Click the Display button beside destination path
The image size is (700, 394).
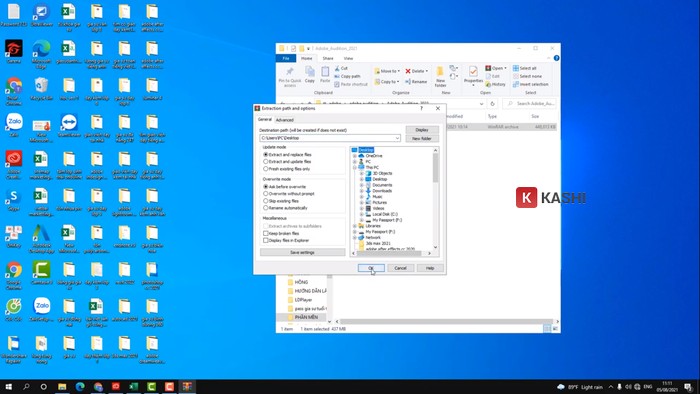point(422,130)
